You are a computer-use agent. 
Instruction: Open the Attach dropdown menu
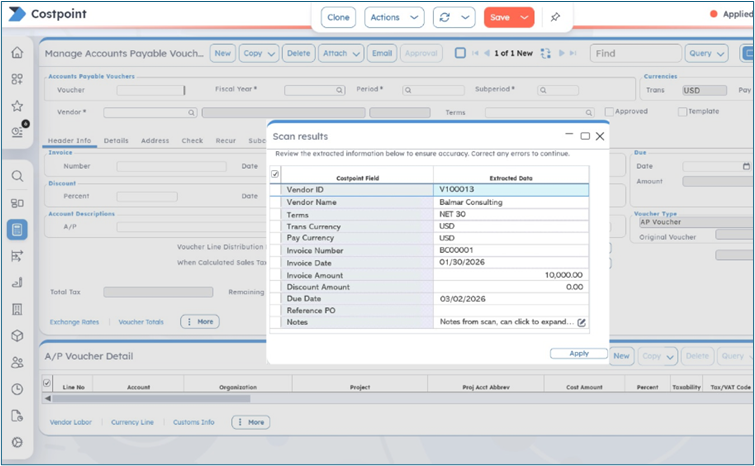[x=341, y=53]
